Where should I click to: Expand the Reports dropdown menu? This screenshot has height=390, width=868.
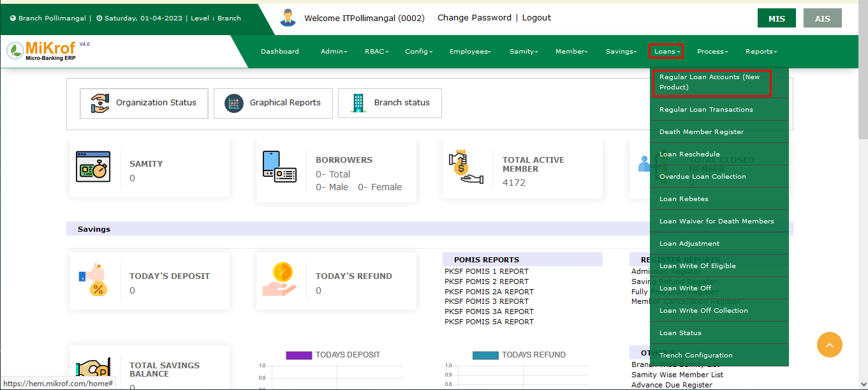click(x=761, y=52)
